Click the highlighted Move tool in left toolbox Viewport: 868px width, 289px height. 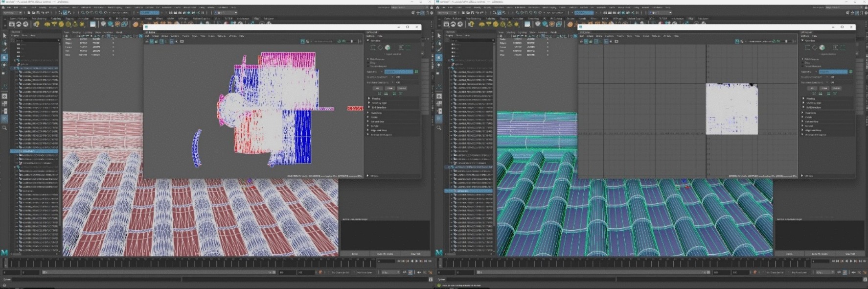click(4, 57)
